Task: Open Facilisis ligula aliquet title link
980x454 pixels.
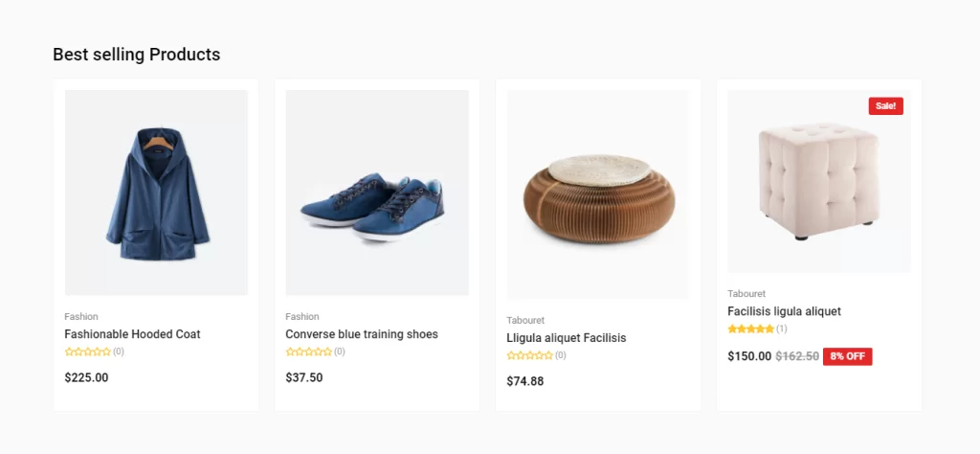Action: tap(785, 311)
